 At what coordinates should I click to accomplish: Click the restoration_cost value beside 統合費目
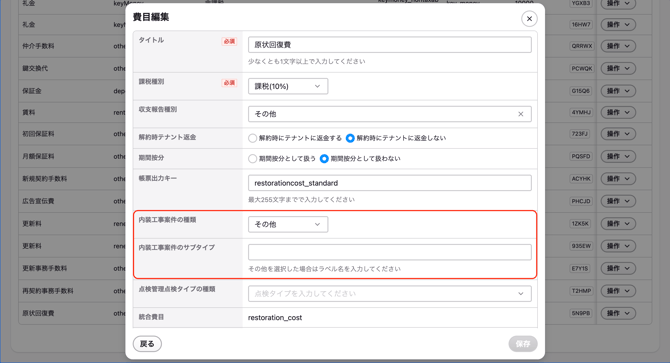[x=275, y=317]
